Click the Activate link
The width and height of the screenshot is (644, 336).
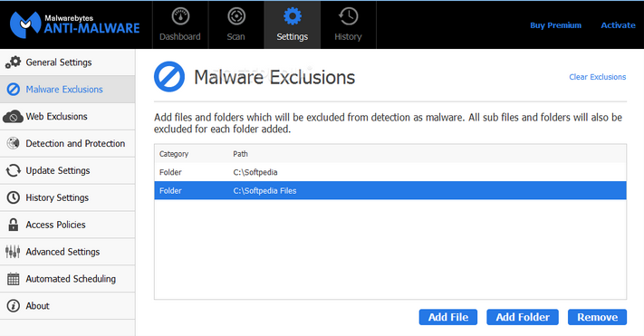click(618, 25)
